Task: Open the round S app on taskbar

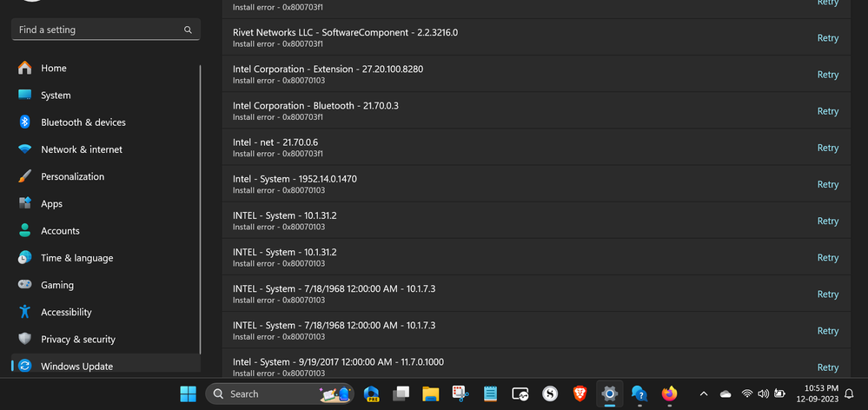Action: point(550,394)
